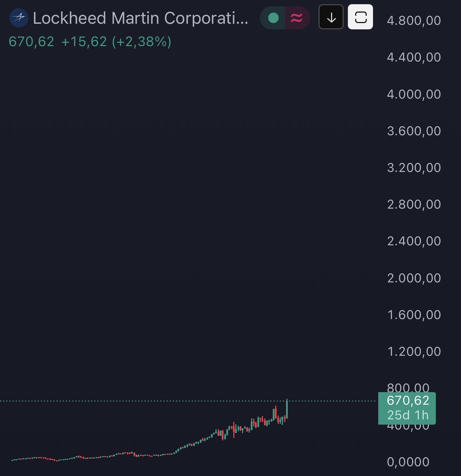Click the 2.400,00 price axis label
This screenshot has width=461, height=476.
(x=414, y=241)
